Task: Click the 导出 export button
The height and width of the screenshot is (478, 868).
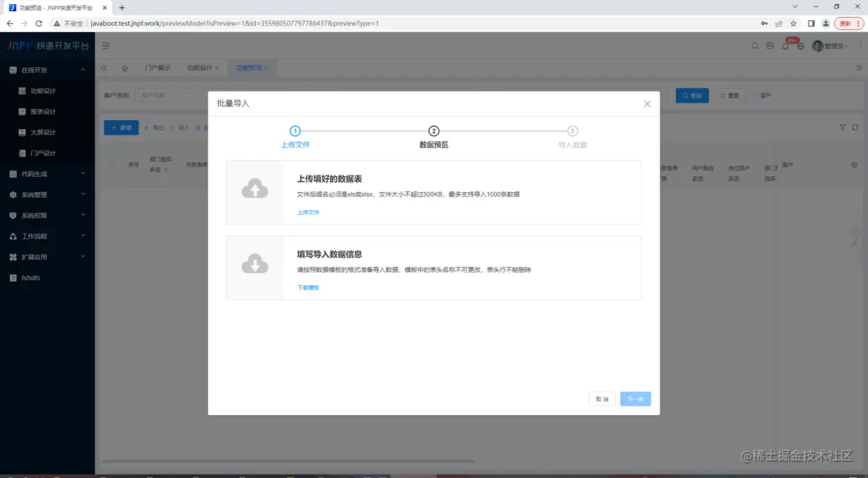Action: coord(154,128)
